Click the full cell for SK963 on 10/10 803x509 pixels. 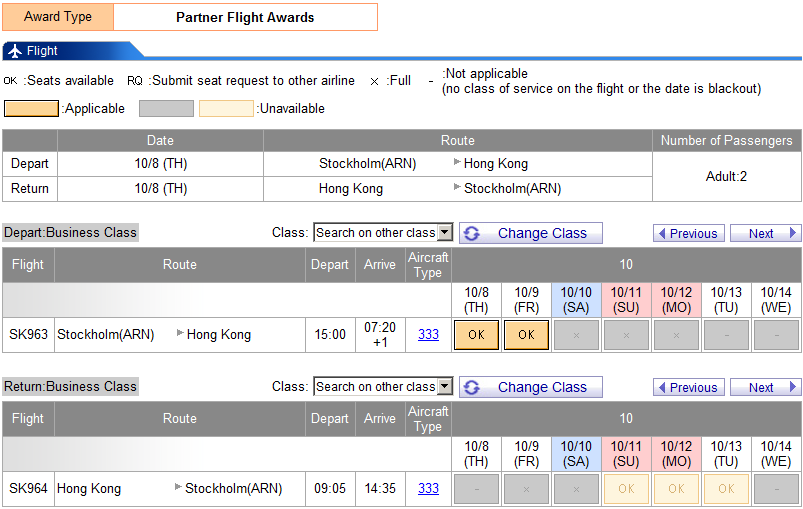click(577, 335)
